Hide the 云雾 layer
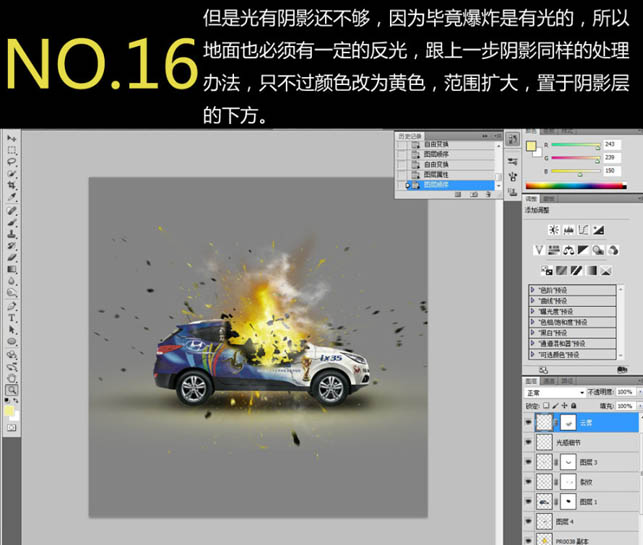Viewport: 643px width, 545px height. click(529, 422)
